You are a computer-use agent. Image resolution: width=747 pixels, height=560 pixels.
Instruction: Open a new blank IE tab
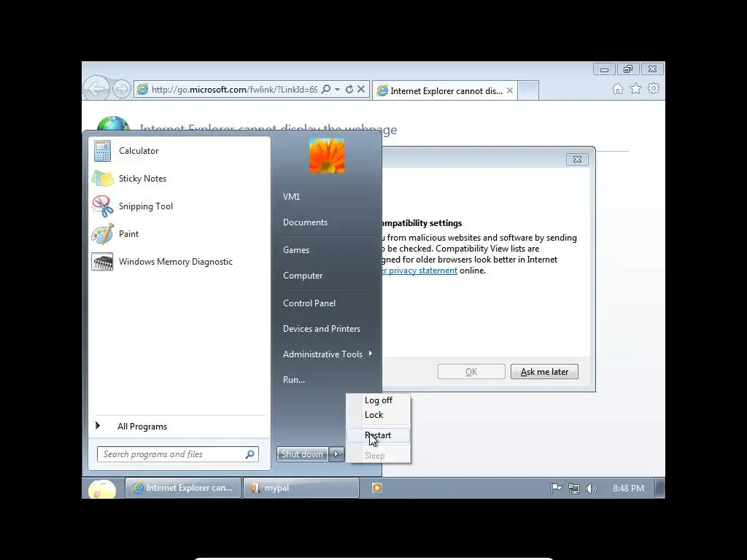pos(528,90)
